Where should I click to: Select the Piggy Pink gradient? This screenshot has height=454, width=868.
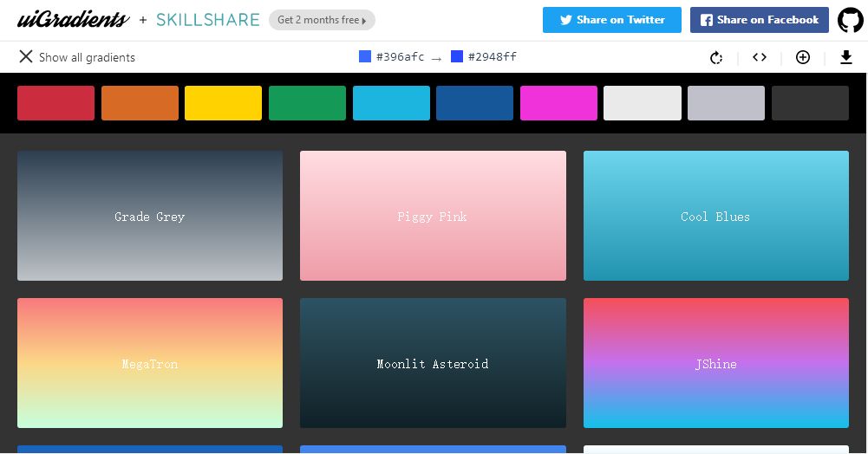pyautogui.click(x=433, y=216)
